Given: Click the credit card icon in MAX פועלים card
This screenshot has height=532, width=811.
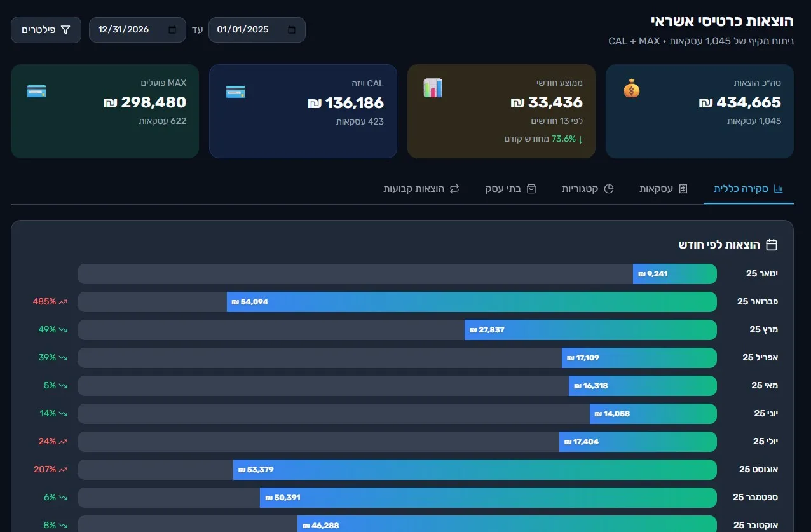Looking at the screenshot, I should [37, 92].
